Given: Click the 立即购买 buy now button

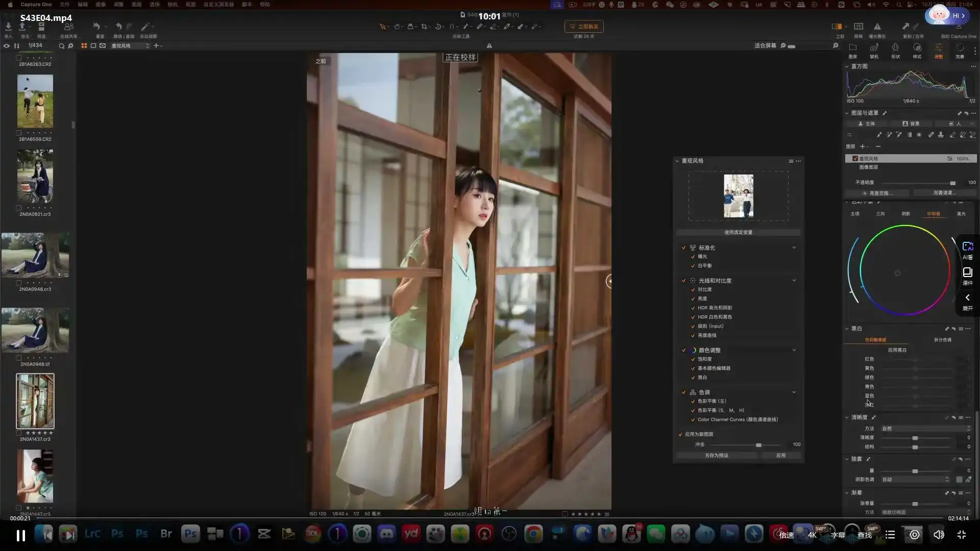Looking at the screenshot, I should [x=584, y=27].
